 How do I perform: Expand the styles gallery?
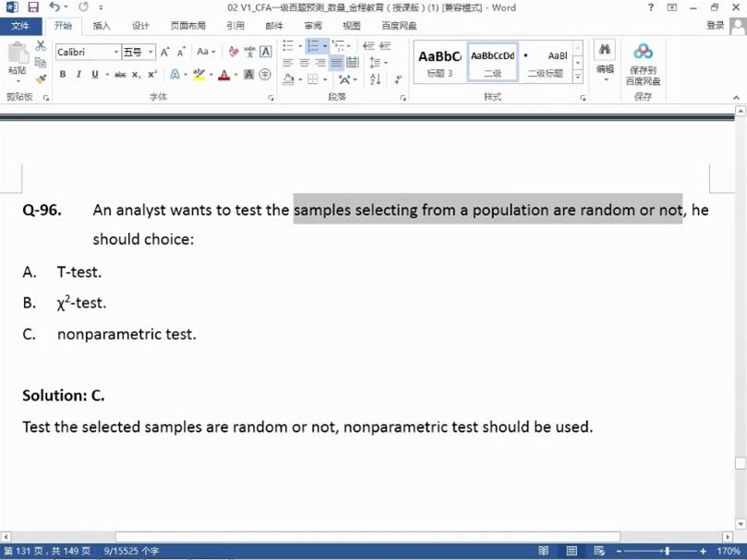pyautogui.click(x=578, y=77)
